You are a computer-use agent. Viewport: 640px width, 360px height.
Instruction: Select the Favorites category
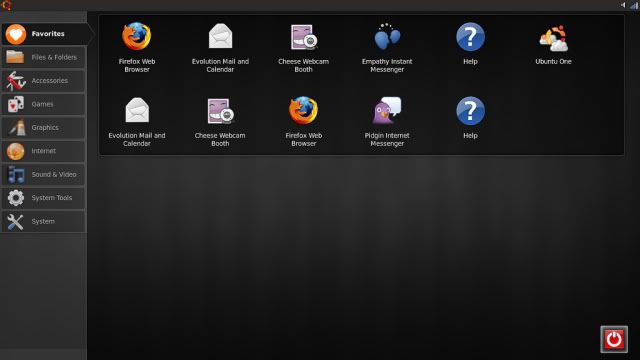(46, 34)
